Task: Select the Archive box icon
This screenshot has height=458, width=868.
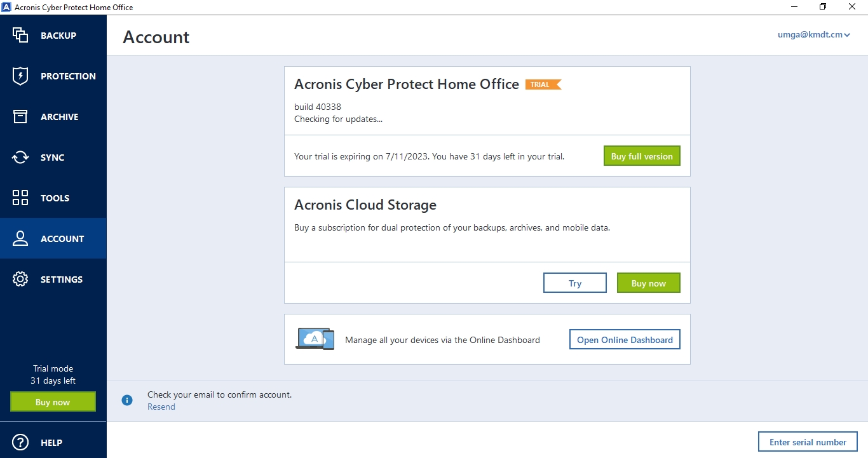Action: click(20, 117)
